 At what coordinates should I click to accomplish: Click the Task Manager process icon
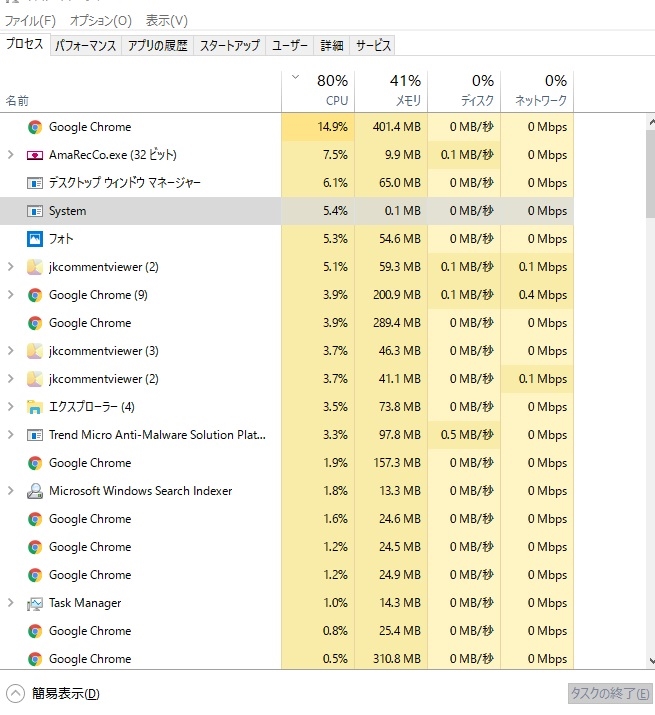[35, 603]
